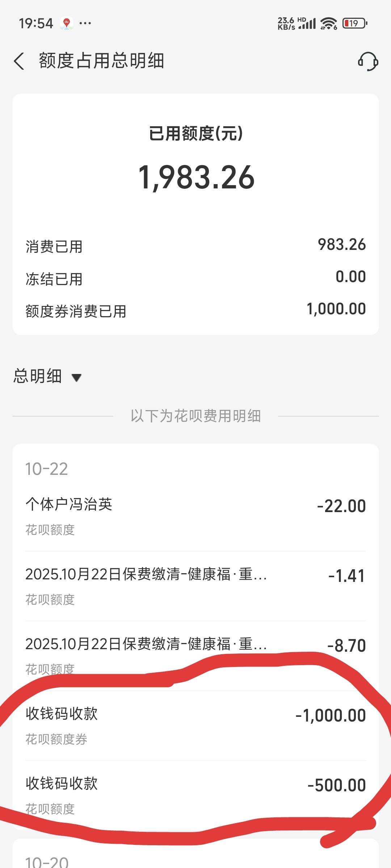
Task: Open customer service headset icon
Action: pos(368,61)
